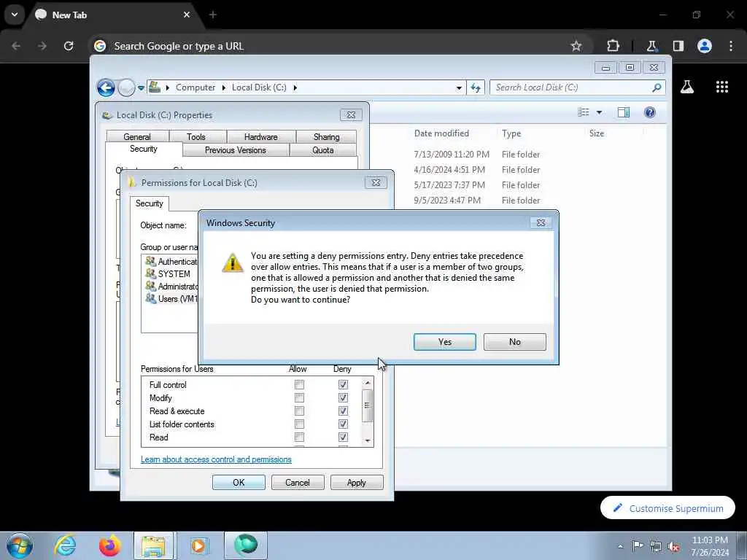Open Chrome Labs flask in toolbar
The height and width of the screenshot is (560, 747).
click(651, 46)
